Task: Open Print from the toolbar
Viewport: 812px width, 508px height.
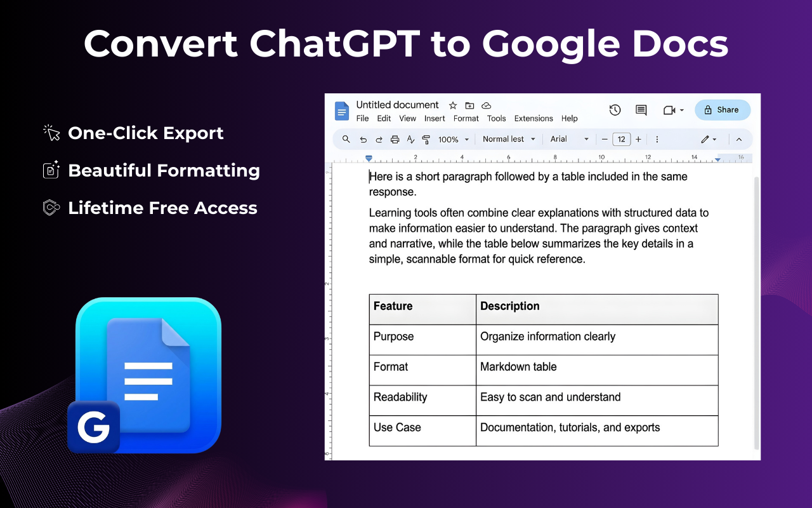Action: (x=395, y=139)
